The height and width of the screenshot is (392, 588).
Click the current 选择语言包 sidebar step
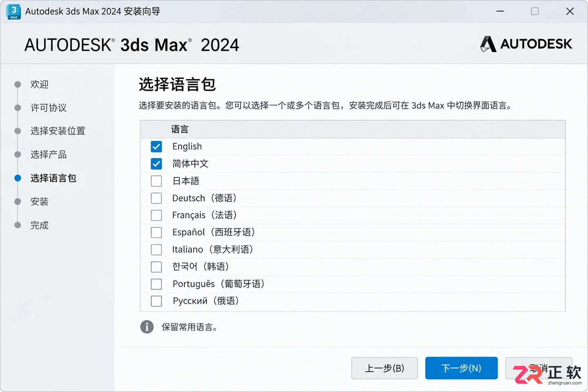53,178
